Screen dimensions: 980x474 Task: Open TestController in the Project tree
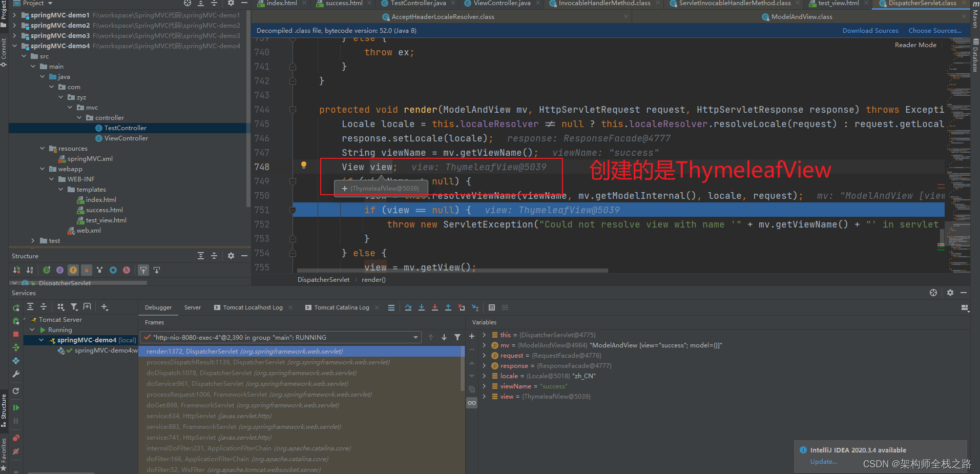125,128
